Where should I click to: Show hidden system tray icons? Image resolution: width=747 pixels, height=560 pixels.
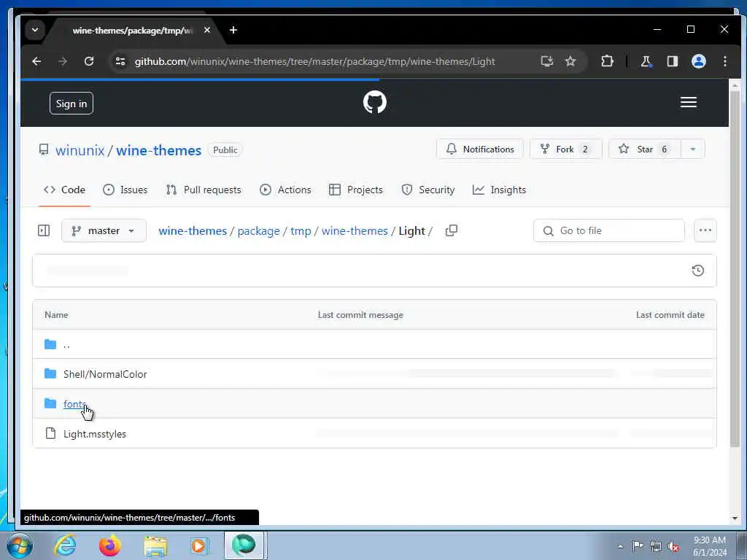620,546
